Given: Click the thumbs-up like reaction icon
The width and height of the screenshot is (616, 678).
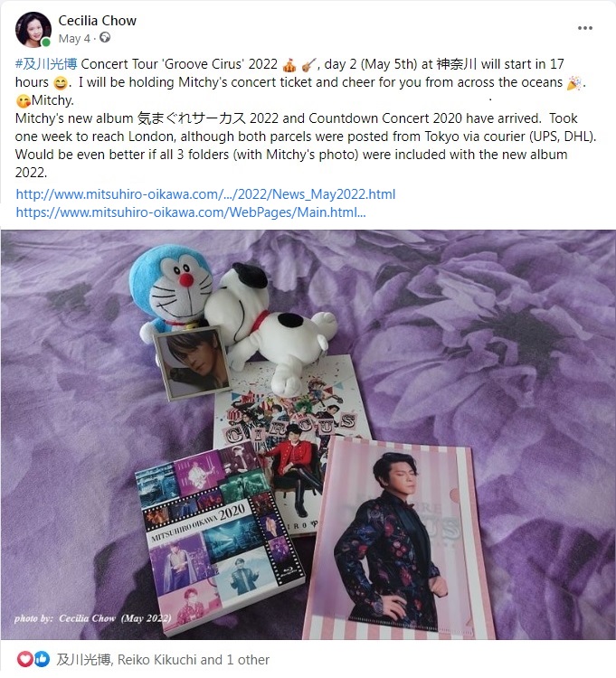Looking at the screenshot, I should tap(42, 659).
